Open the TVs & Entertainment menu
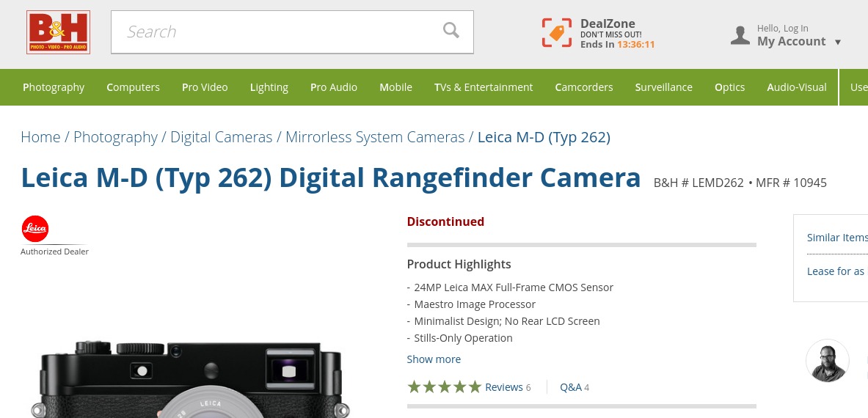868x418 pixels. point(484,87)
